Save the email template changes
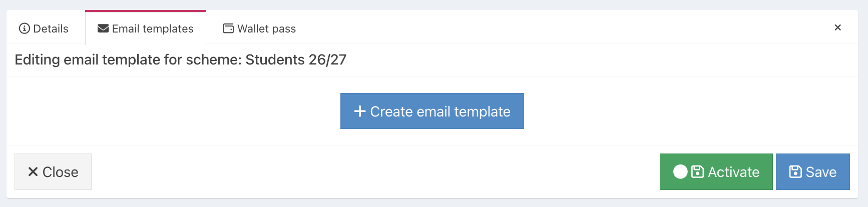868x207 pixels. click(813, 171)
